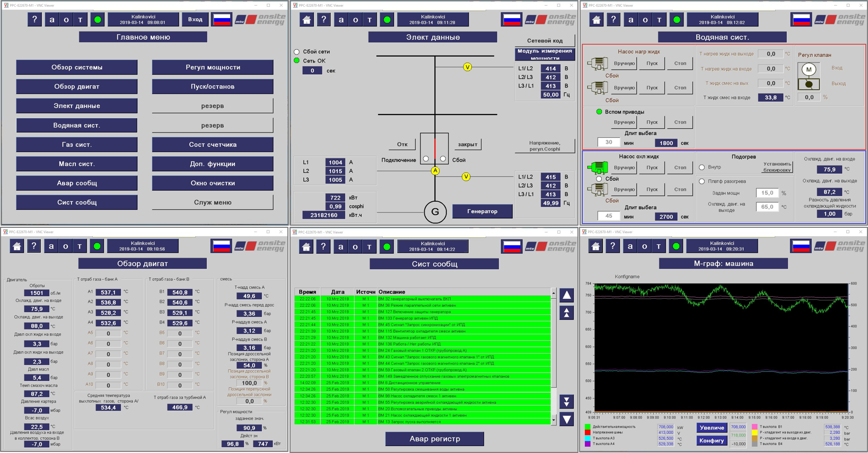868x453 pixels.
Task: Jump to bottom of messages with down arrow
Action: coord(567,420)
